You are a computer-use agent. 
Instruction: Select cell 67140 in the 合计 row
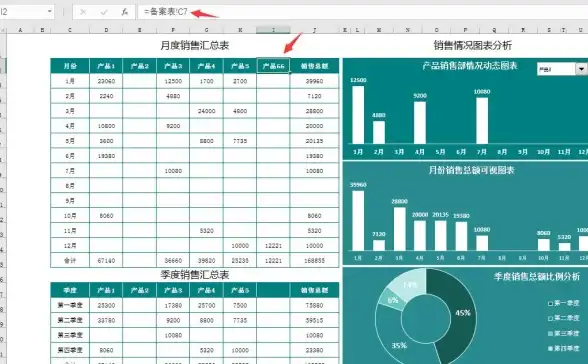[106, 261]
